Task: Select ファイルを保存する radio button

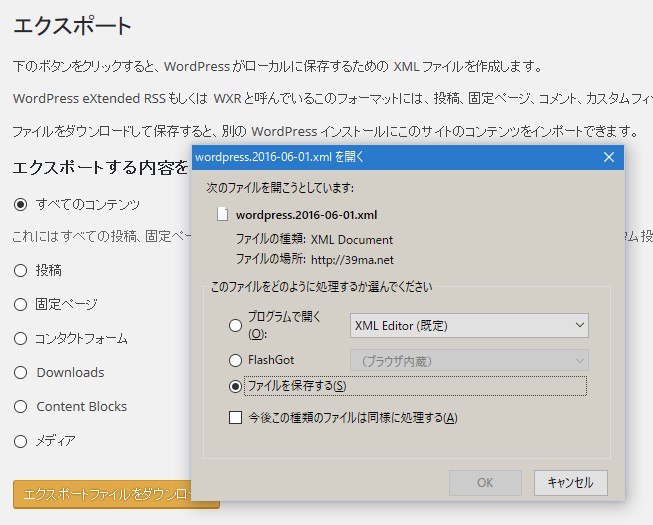Action: [235, 386]
